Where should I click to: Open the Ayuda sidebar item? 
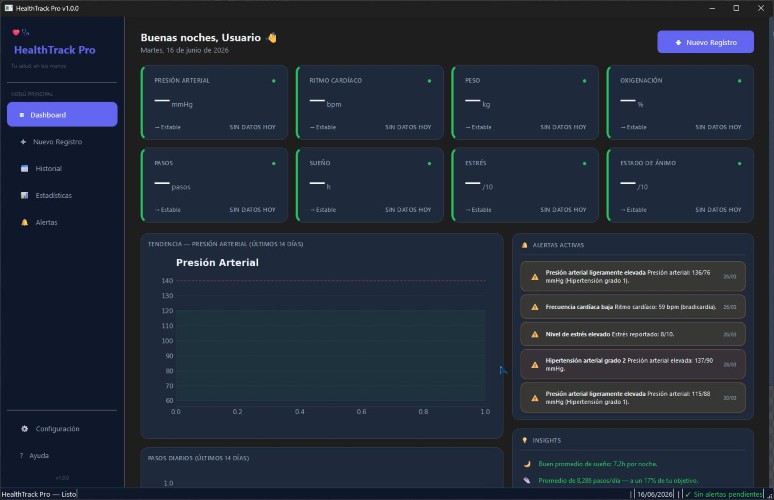pos(62,456)
